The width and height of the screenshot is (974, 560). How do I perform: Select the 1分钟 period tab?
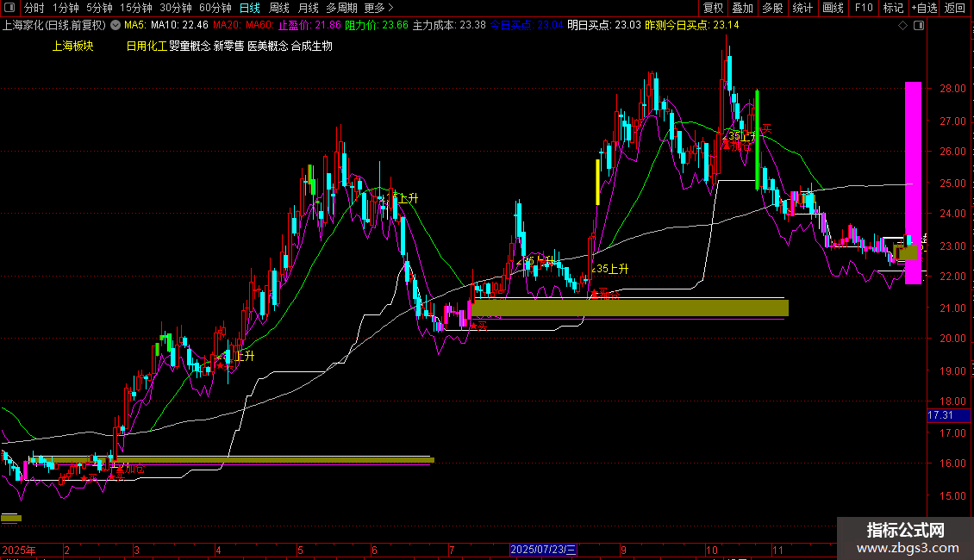(x=66, y=8)
